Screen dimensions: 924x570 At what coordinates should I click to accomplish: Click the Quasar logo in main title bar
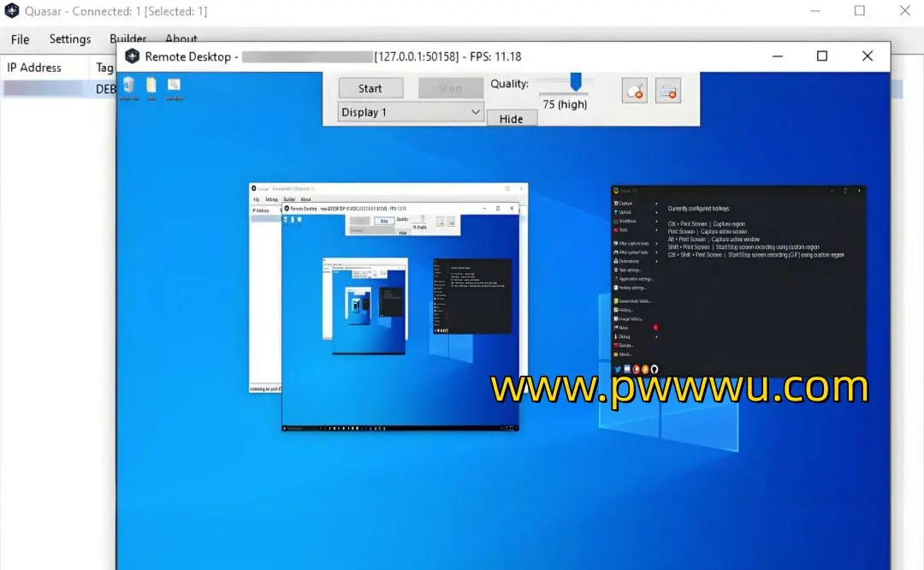pyautogui.click(x=12, y=11)
